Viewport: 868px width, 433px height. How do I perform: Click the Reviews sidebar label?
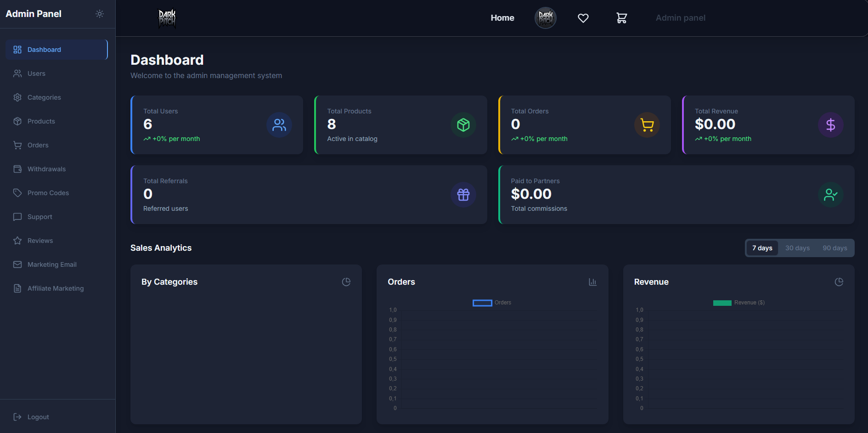(40, 241)
